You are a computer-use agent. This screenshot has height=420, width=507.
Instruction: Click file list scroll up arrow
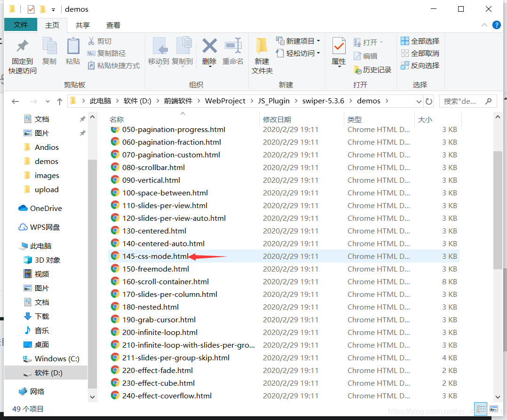(498, 117)
